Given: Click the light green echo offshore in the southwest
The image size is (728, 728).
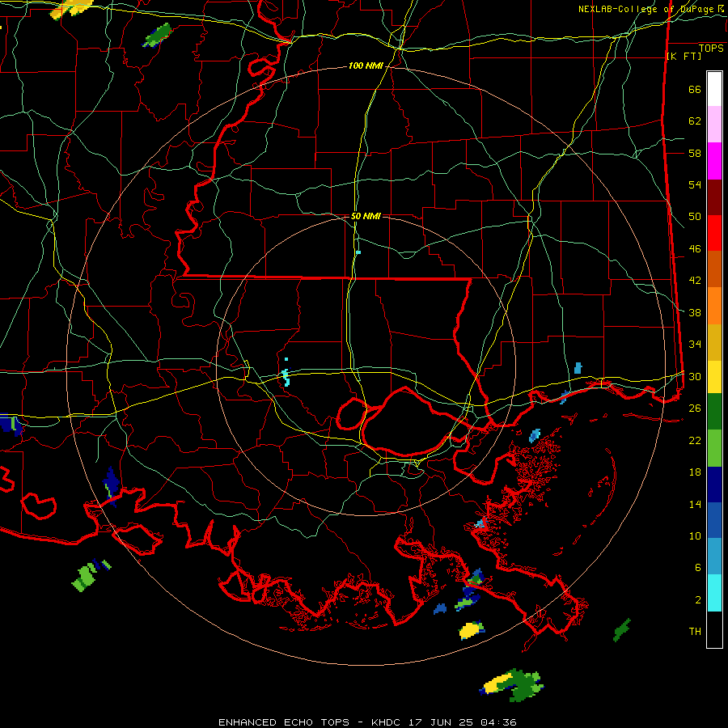Looking at the screenshot, I should coord(85,577).
